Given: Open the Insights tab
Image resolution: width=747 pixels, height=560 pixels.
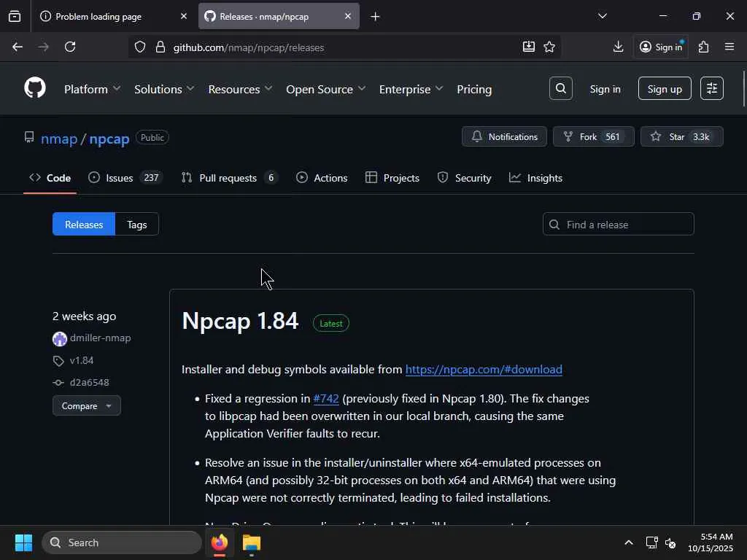Looking at the screenshot, I should [535, 178].
